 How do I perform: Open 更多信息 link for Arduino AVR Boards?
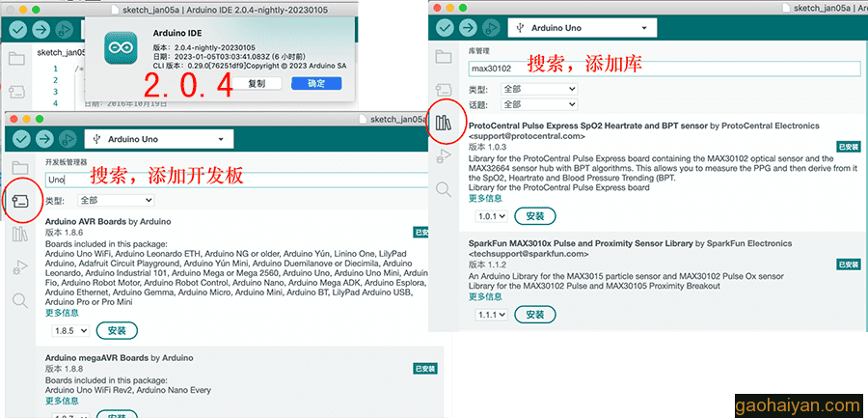click(x=62, y=313)
